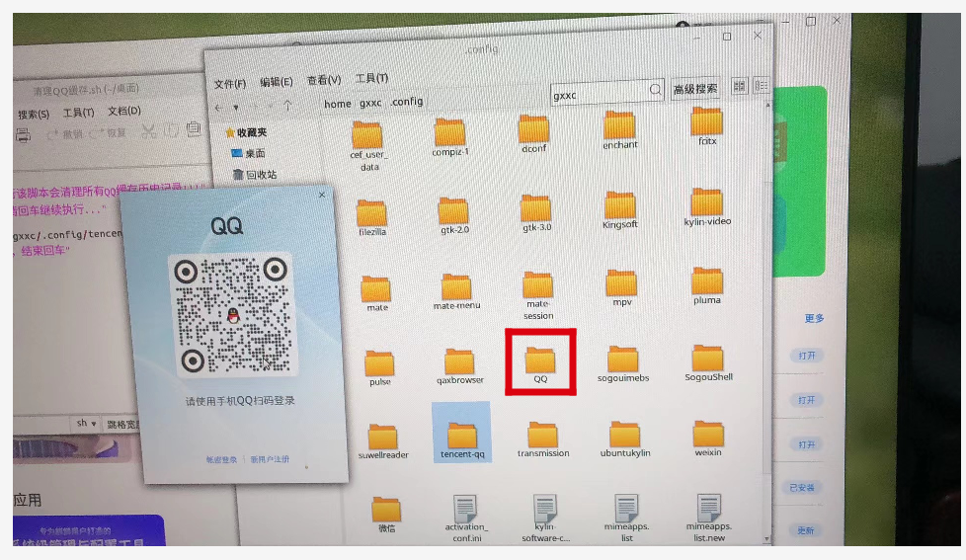Image resolution: width=966 pixels, height=560 pixels.
Task: Open the 工具(T) menu in file manager
Action: click(371, 78)
